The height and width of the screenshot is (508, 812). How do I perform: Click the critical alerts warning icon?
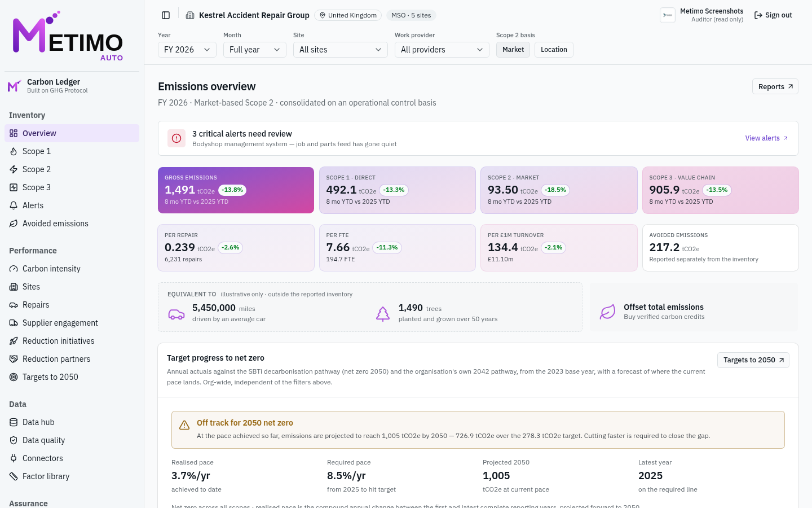[176, 138]
